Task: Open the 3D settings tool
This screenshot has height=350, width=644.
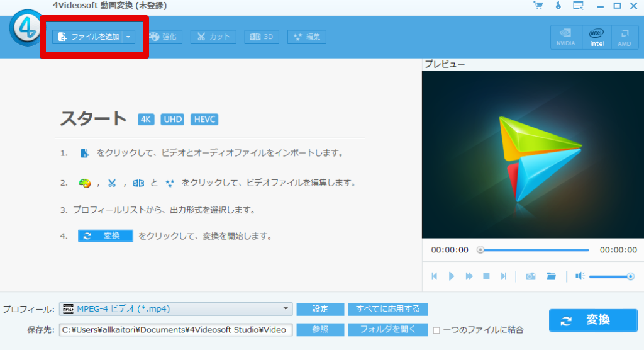Action: pos(262,37)
